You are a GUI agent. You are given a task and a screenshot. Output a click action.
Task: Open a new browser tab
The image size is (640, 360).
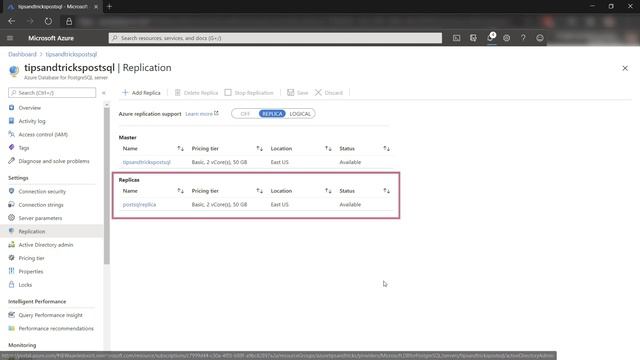(109, 7)
